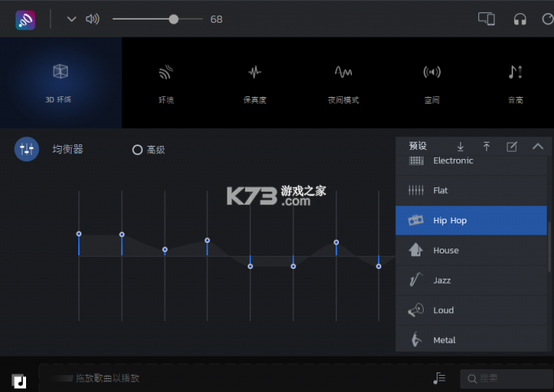
Task: Click the Jazz saxophone icon
Action: (x=415, y=280)
